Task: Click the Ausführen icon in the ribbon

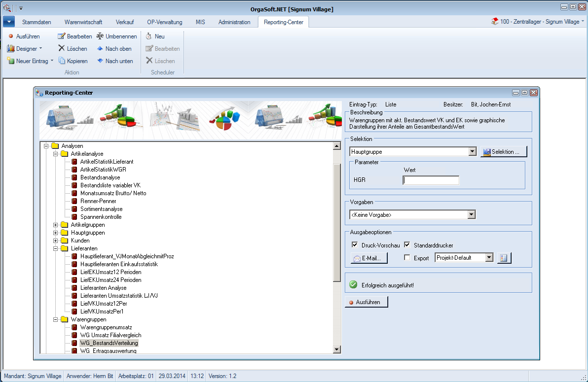Action: pos(11,36)
